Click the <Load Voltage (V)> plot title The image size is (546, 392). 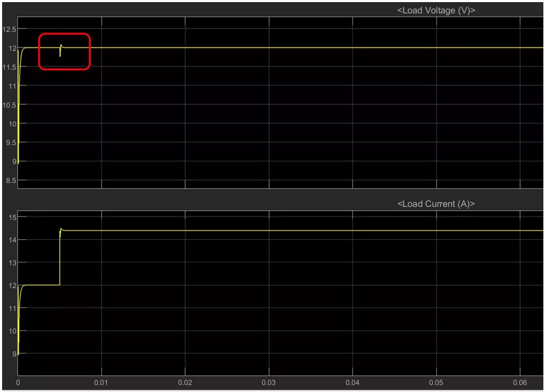point(436,10)
